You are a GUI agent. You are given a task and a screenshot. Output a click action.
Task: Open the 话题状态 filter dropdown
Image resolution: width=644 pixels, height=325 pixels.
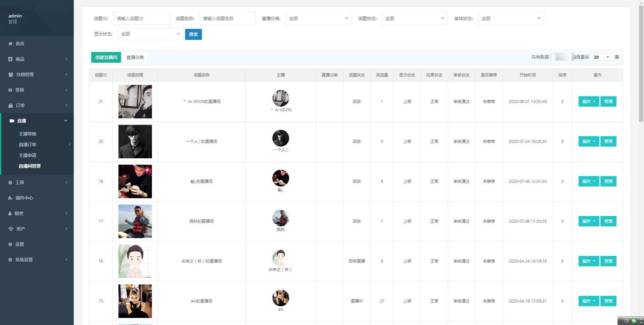414,18
